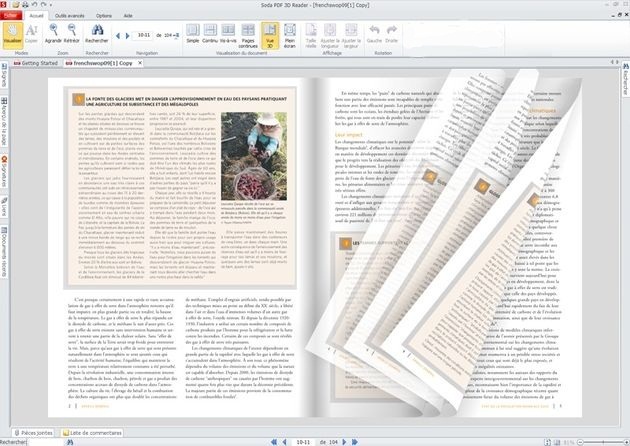Open quick access toolbar customize dropdown
The width and height of the screenshot is (630, 446).
[x=51, y=5]
